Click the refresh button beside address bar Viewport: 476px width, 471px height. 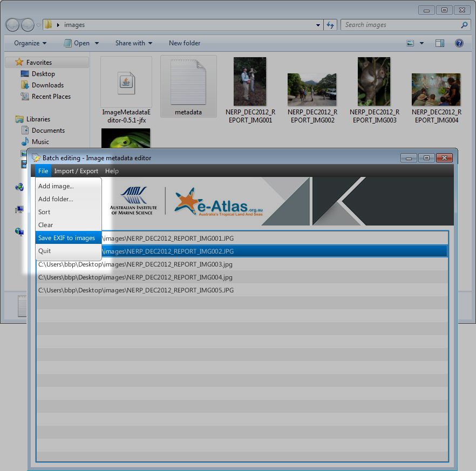tap(330, 25)
